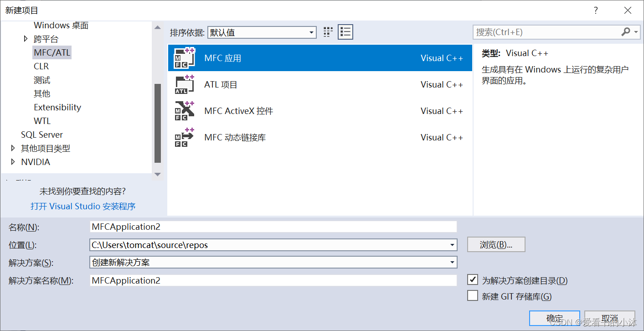The height and width of the screenshot is (331, 644).
Task: Select the MFC 应用 template icon
Action: click(x=185, y=58)
